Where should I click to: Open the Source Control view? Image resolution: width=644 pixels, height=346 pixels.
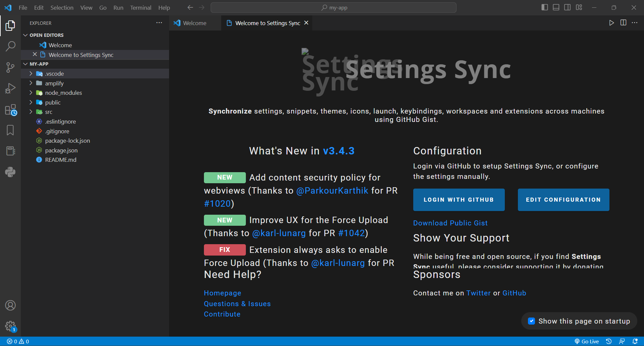coord(10,67)
